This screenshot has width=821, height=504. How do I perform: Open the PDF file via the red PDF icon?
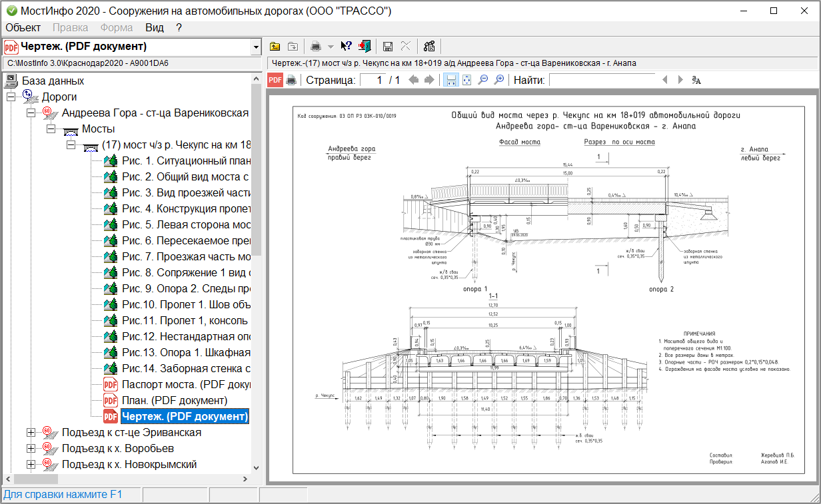(x=275, y=80)
